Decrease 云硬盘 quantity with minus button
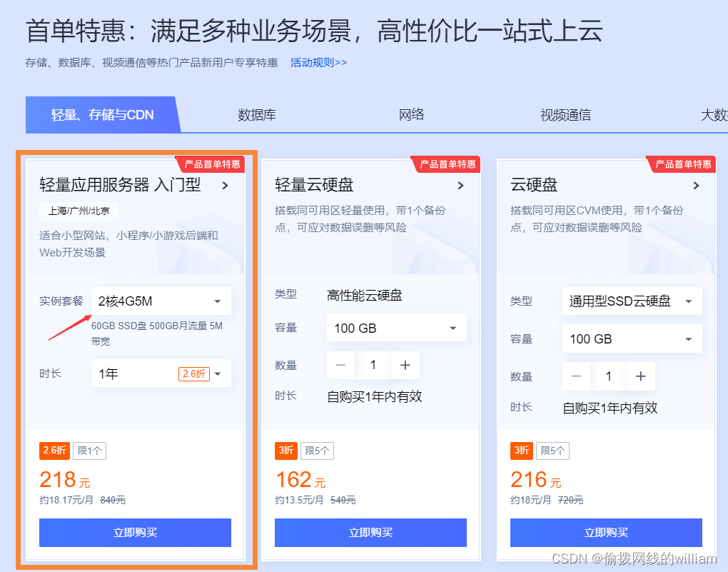Image resolution: width=728 pixels, height=572 pixels. (576, 376)
